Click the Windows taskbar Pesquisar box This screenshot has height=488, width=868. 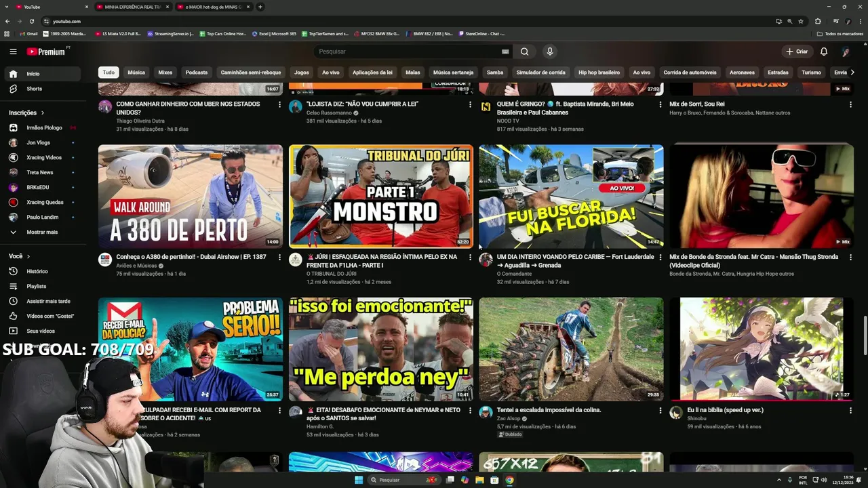click(403, 480)
